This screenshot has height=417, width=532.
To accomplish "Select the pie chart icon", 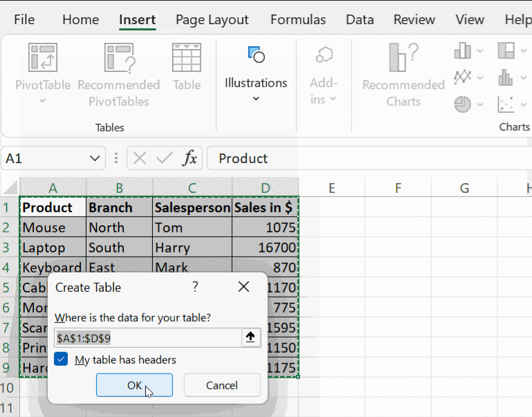I will [x=463, y=104].
